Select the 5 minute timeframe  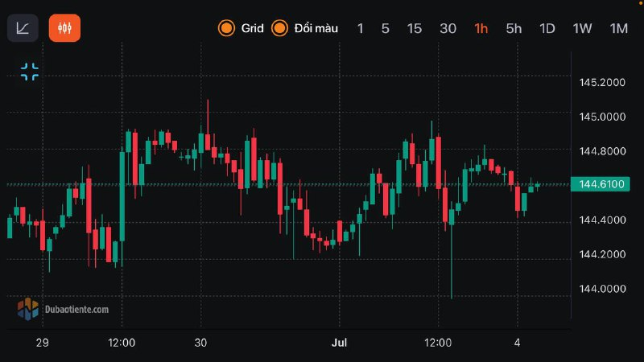[385, 29]
